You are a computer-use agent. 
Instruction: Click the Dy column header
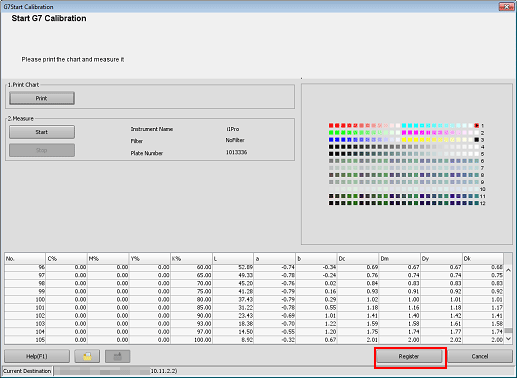pyautogui.click(x=441, y=259)
